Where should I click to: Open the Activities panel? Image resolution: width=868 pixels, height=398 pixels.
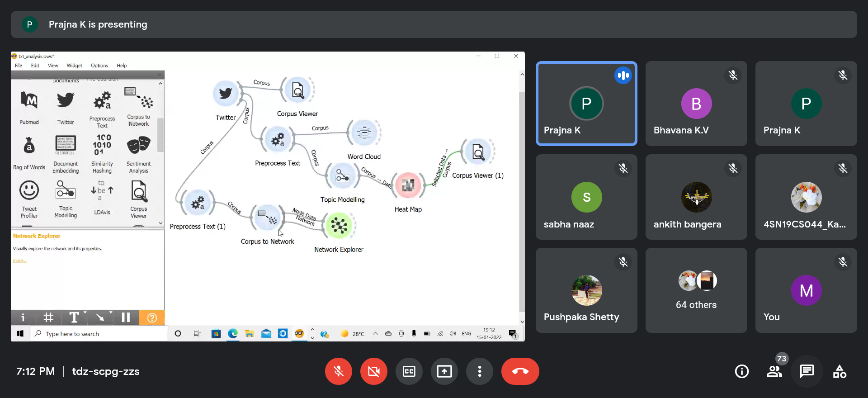(840, 371)
